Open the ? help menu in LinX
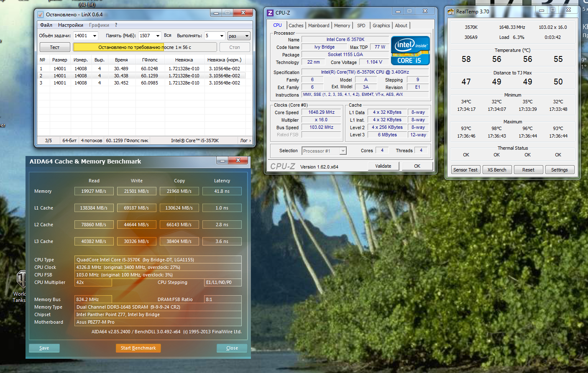588x373 pixels. click(116, 25)
